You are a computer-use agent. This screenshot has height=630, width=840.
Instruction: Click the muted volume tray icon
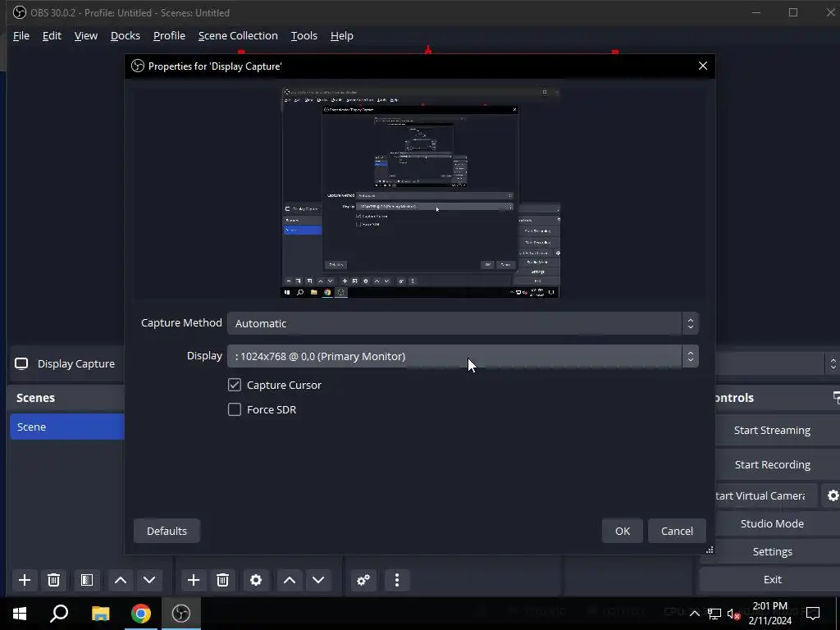tap(734, 614)
